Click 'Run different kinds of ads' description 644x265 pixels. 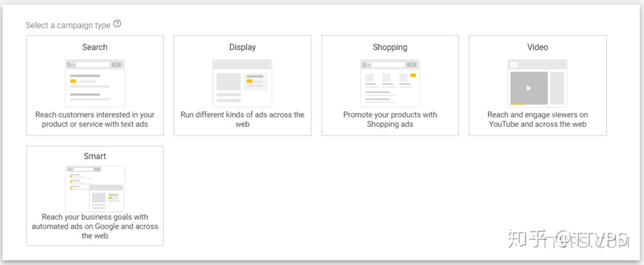(242, 119)
